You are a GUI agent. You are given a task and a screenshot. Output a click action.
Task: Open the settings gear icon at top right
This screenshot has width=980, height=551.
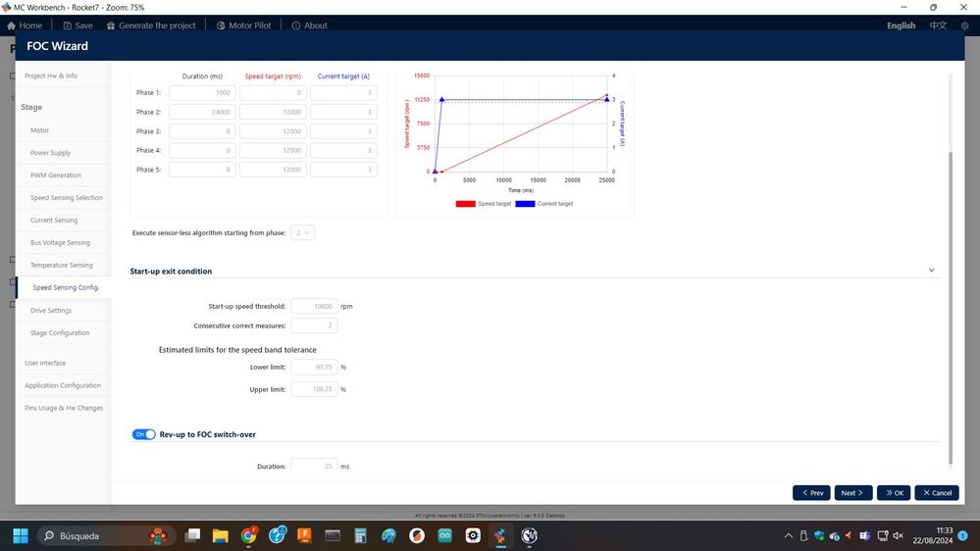tap(964, 25)
